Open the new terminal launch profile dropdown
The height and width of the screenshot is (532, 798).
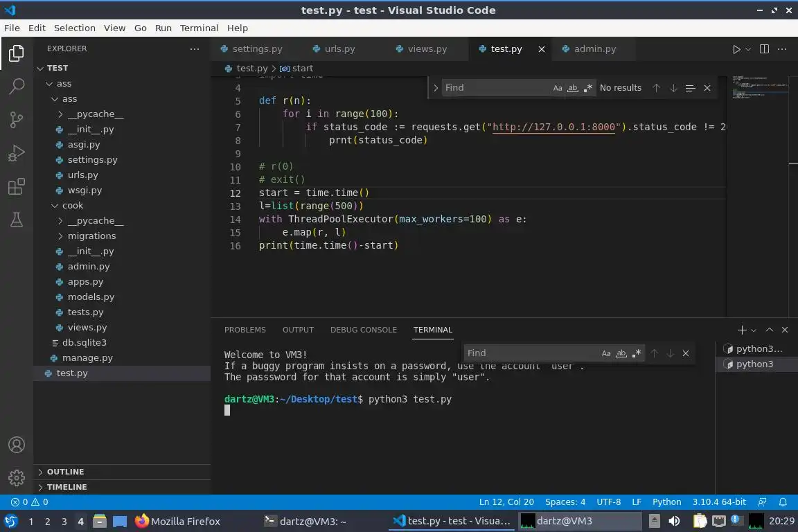click(754, 330)
